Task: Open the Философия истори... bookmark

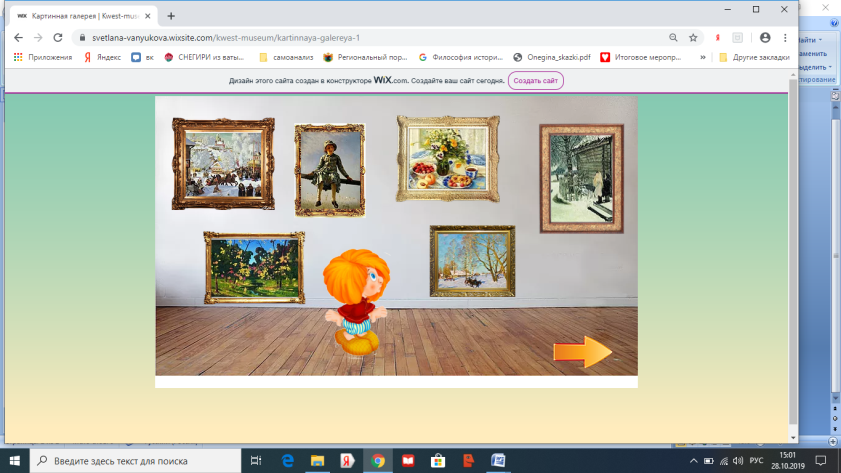Action: point(461,57)
